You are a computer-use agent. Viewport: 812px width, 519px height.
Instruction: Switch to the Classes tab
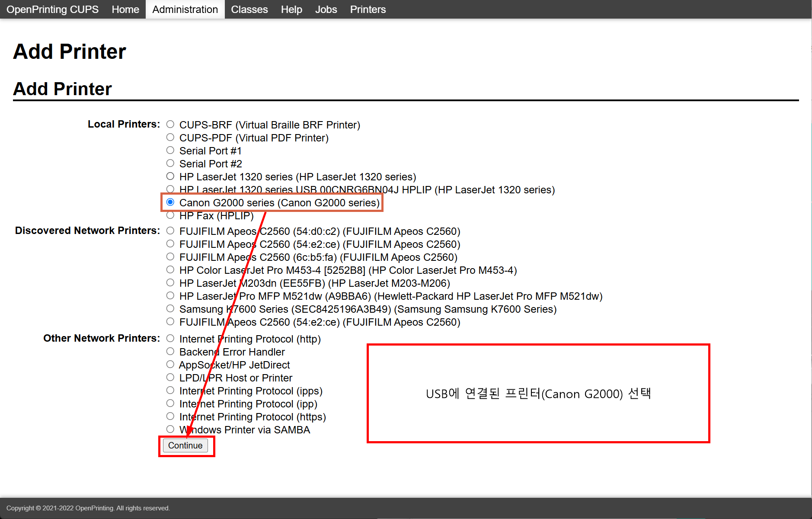click(x=249, y=10)
